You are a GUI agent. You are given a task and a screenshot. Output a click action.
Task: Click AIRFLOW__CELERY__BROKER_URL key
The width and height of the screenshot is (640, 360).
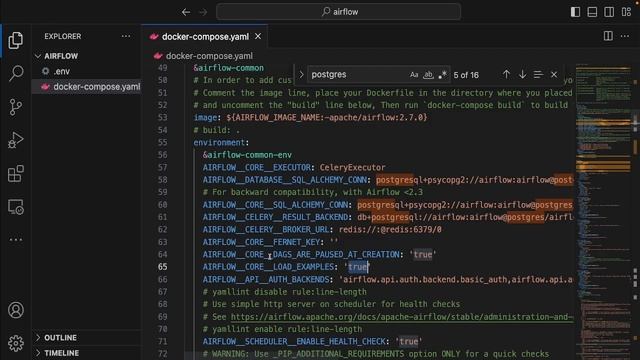(266, 229)
